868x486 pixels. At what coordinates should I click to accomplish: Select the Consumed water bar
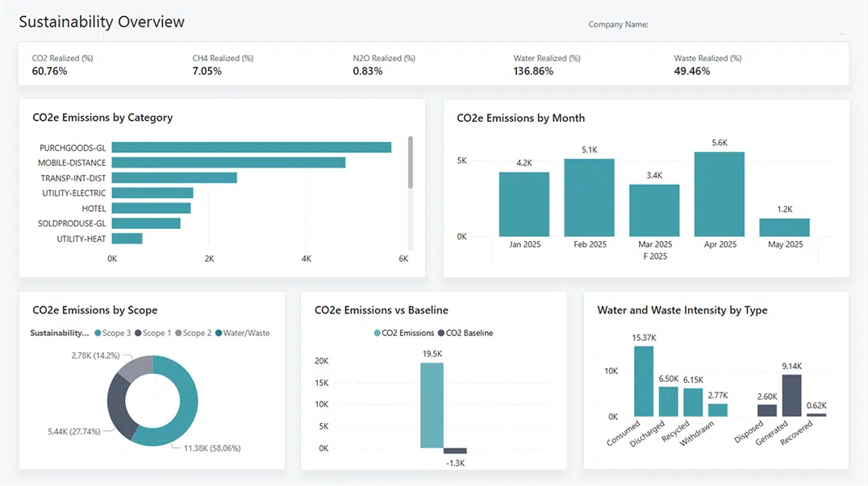tap(643, 383)
